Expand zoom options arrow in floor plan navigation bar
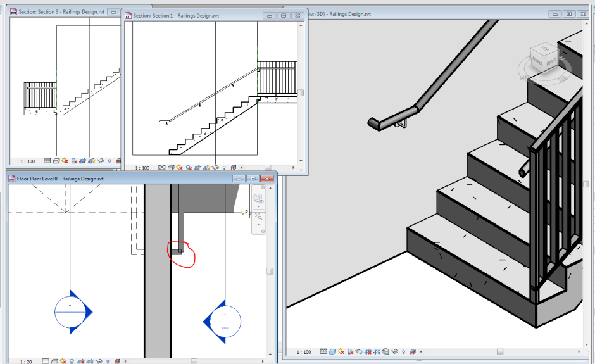Viewport: 595px width, 364px height. pos(258,225)
